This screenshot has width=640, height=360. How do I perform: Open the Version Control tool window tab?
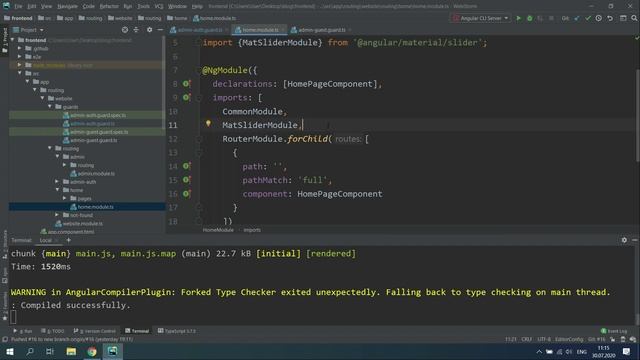click(95, 331)
